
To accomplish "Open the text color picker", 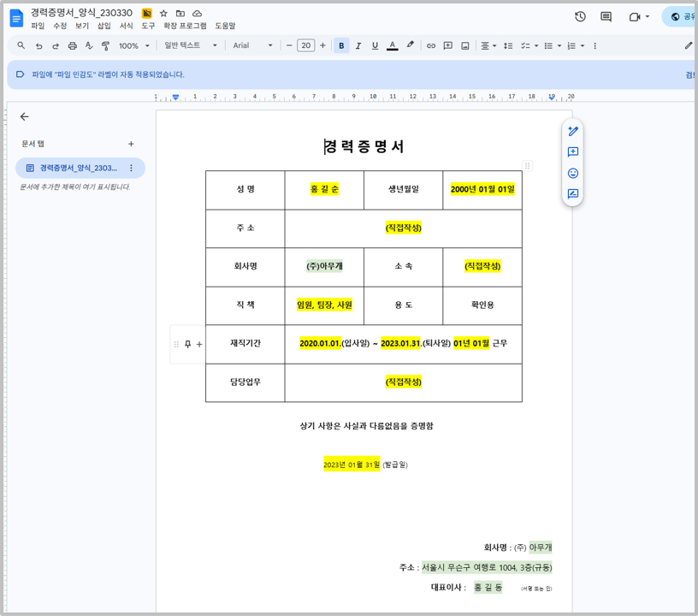I will point(392,46).
